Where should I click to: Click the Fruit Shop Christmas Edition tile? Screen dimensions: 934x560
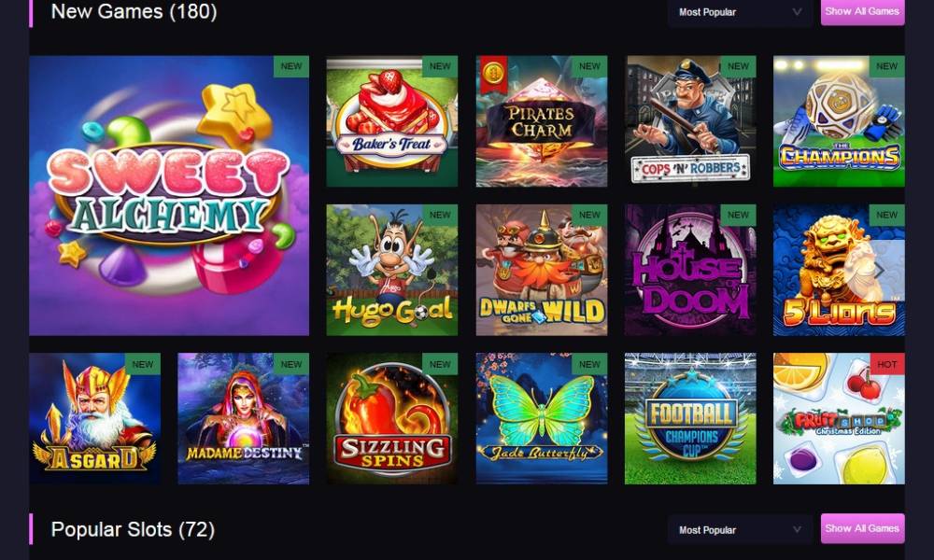(839, 419)
